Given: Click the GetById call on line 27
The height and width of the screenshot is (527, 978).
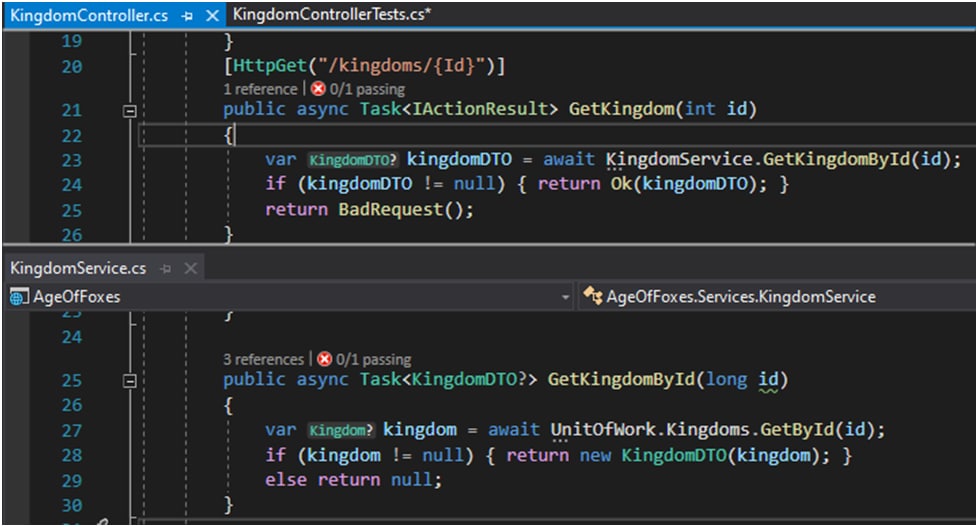Looking at the screenshot, I should coord(797,430).
